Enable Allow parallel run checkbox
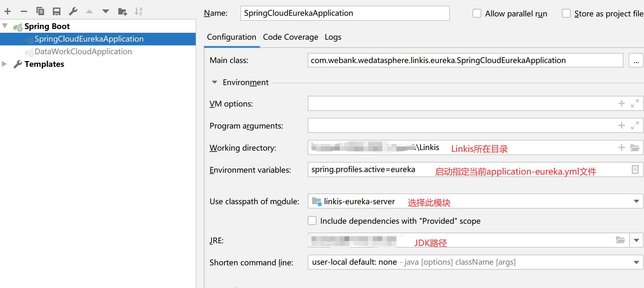Image resolution: width=644 pixels, height=288 pixels. (477, 14)
